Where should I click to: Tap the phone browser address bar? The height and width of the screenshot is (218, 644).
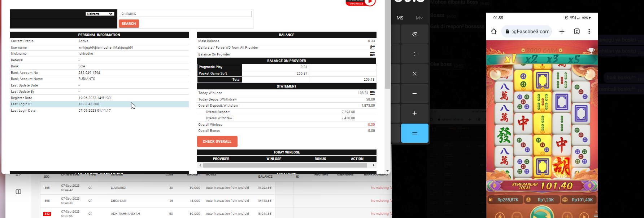(527, 31)
